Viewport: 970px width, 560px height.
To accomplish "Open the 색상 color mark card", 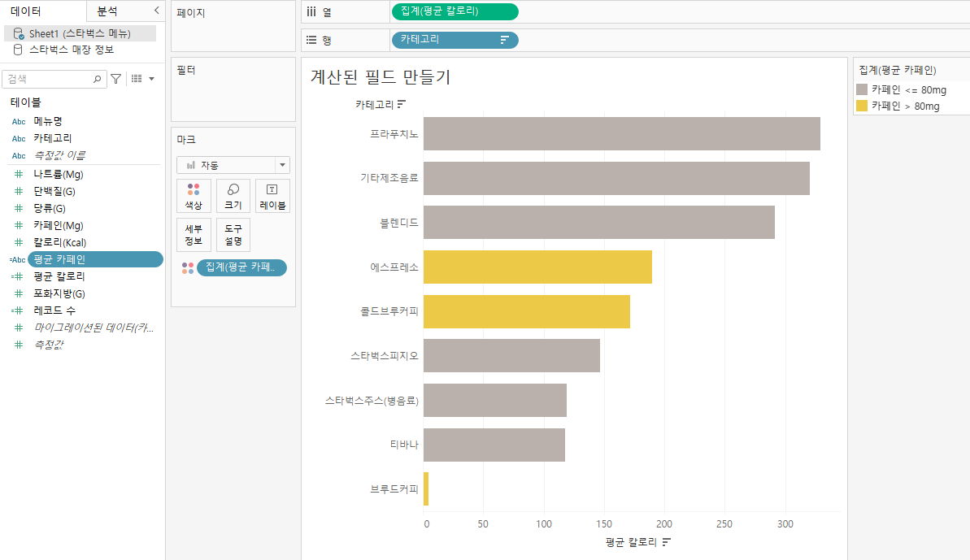I will (194, 196).
